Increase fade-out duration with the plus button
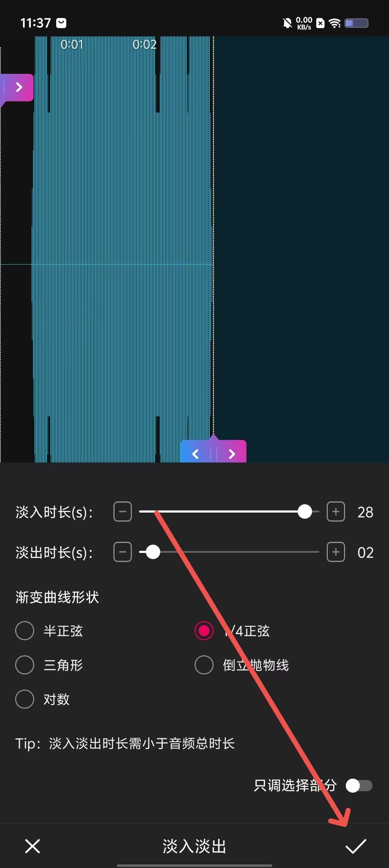The width and height of the screenshot is (389, 868). click(x=336, y=552)
